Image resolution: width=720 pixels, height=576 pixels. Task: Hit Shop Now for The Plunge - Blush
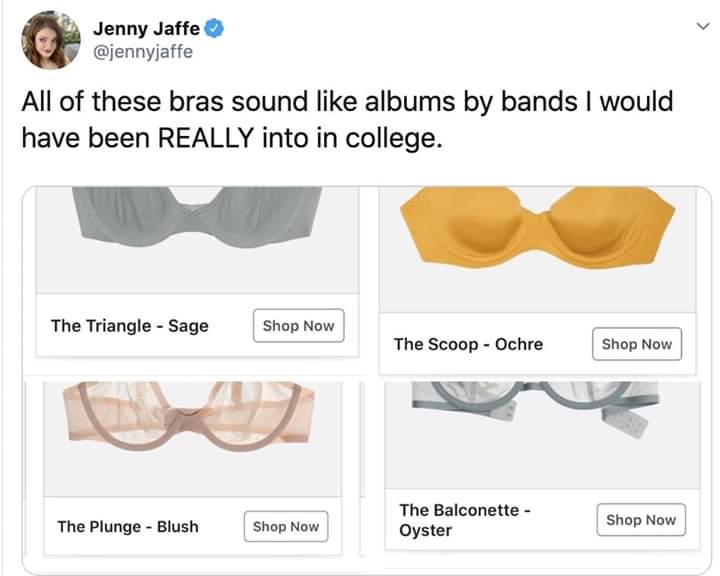pos(286,526)
